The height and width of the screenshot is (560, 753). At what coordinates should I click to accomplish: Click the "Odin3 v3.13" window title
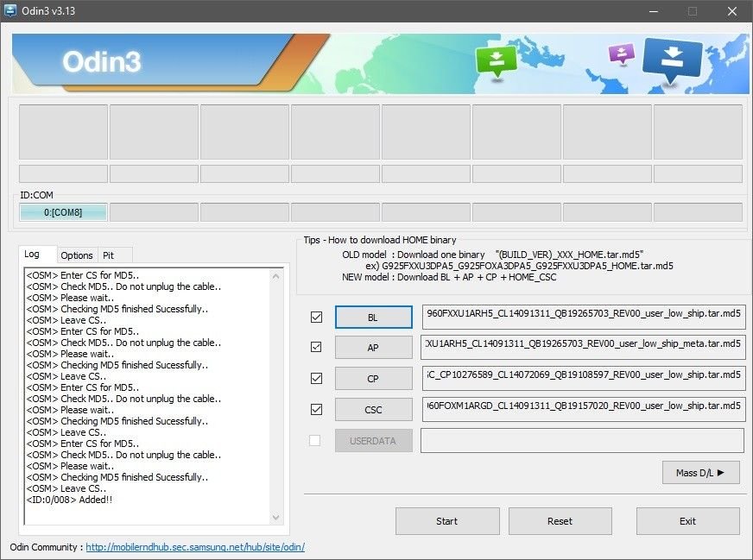click(48, 10)
